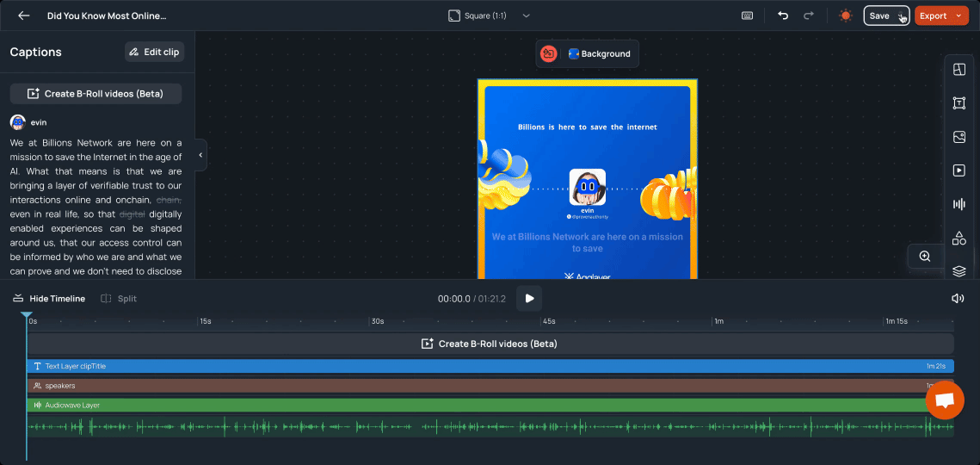Viewport: 980px width, 465px height.
Task: Open the layers tool in right sidebar
Action: coord(958,271)
